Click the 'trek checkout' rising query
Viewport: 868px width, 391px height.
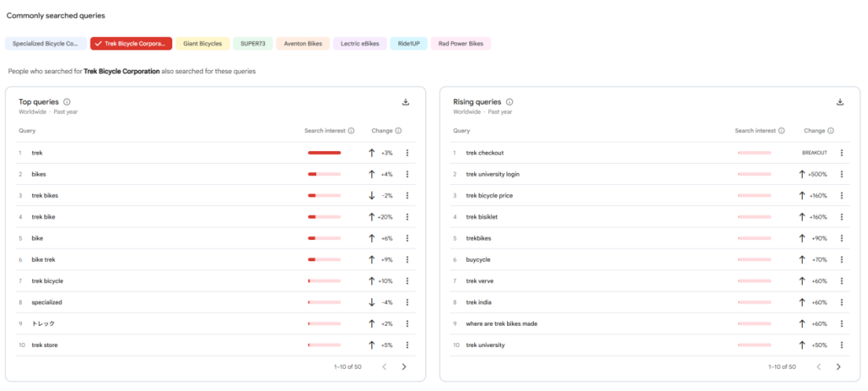point(485,153)
